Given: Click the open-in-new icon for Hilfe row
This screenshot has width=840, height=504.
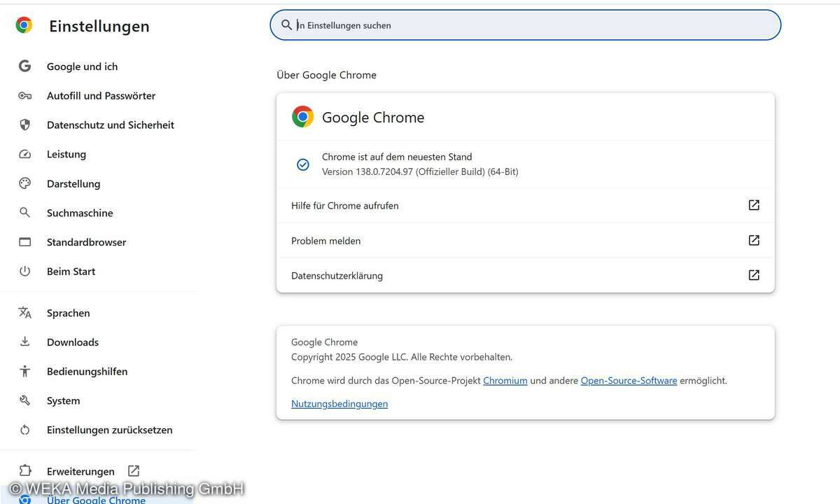Looking at the screenshot, I should tap(754, 205).
